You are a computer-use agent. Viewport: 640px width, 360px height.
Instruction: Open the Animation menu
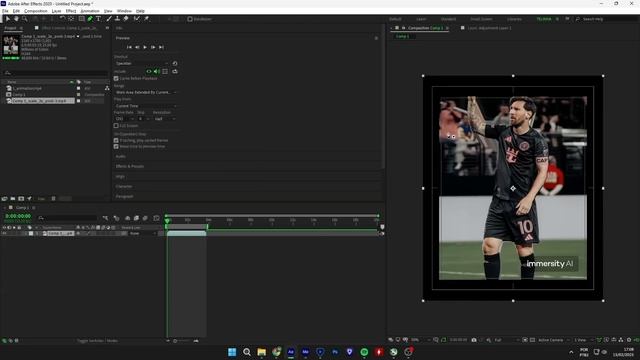[90, 11]
